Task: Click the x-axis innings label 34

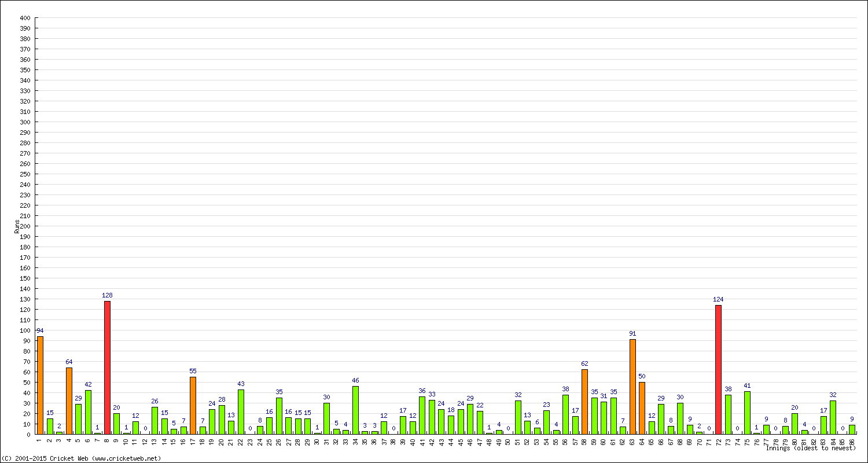Action: pos(355,441)
